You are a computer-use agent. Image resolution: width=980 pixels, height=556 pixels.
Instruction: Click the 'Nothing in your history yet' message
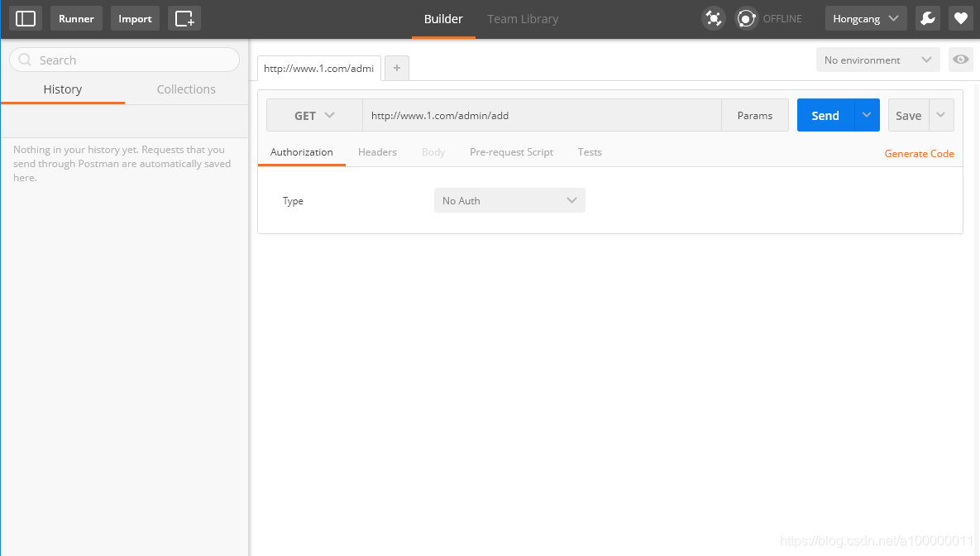point(122,164)
